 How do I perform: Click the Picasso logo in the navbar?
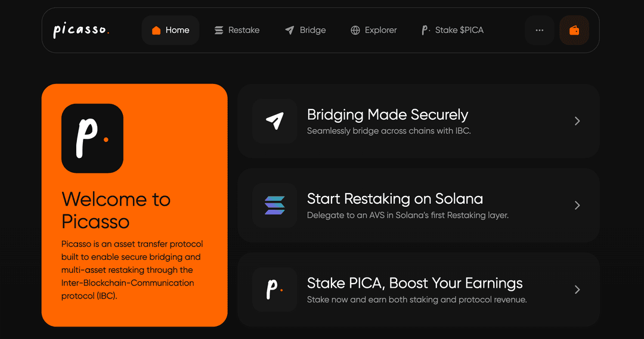(81, 30)
